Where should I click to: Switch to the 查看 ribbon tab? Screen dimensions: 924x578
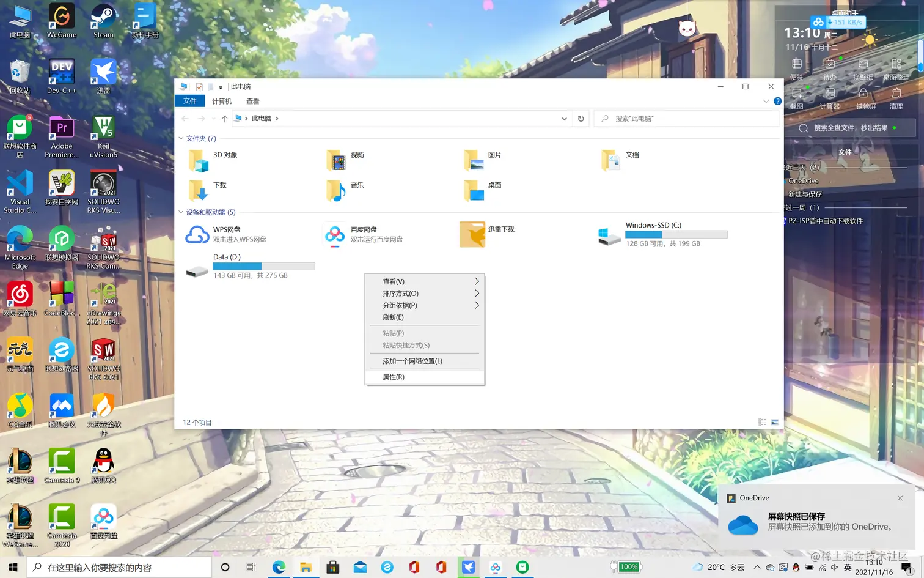point(253,102)
